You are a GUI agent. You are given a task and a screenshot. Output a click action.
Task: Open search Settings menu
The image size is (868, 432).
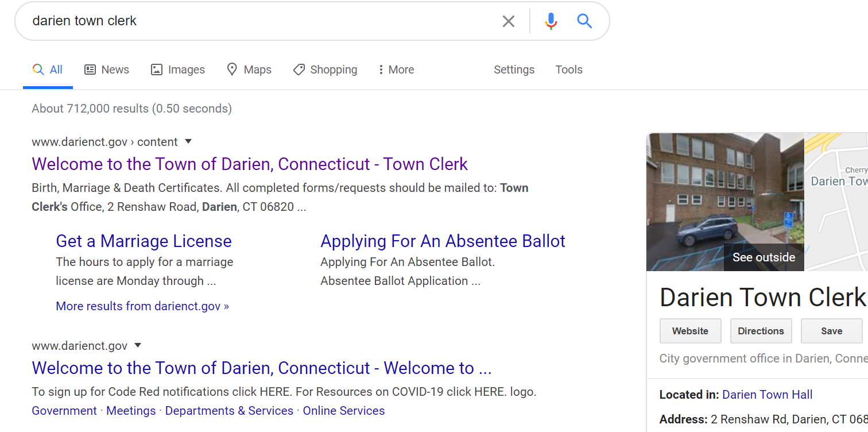tap(514, 70)
